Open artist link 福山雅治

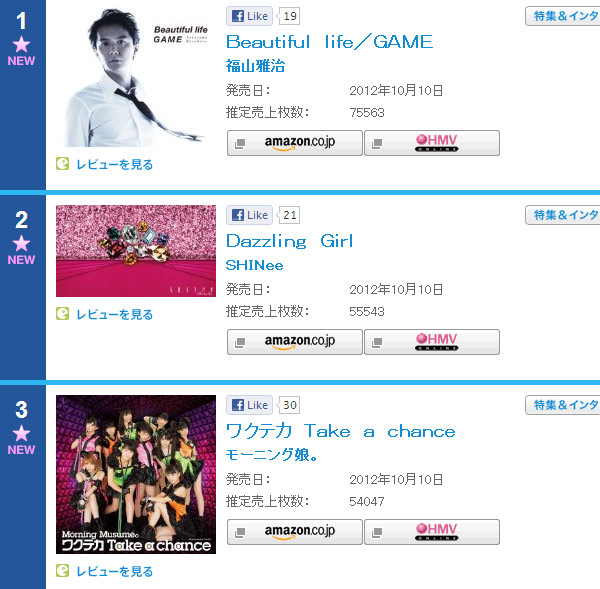255,66
